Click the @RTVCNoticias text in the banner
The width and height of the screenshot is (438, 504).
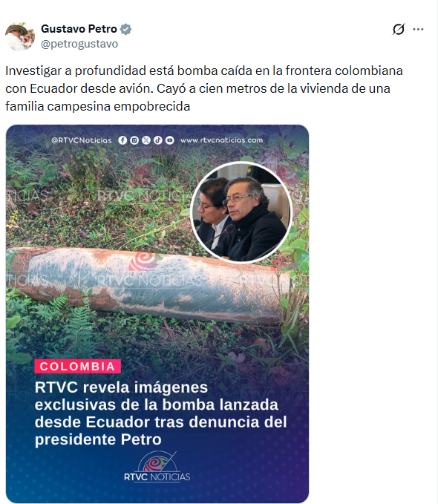coord(82,140)
